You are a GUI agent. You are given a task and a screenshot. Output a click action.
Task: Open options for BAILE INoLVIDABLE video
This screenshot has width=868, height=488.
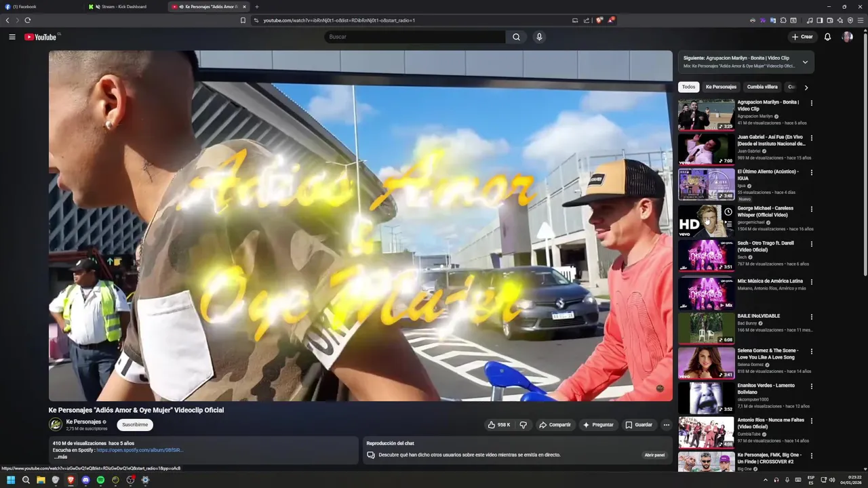click(811, 317)
